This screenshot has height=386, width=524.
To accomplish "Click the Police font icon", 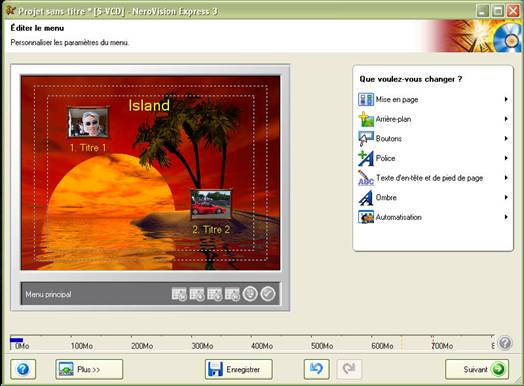I will pos(366,158).
